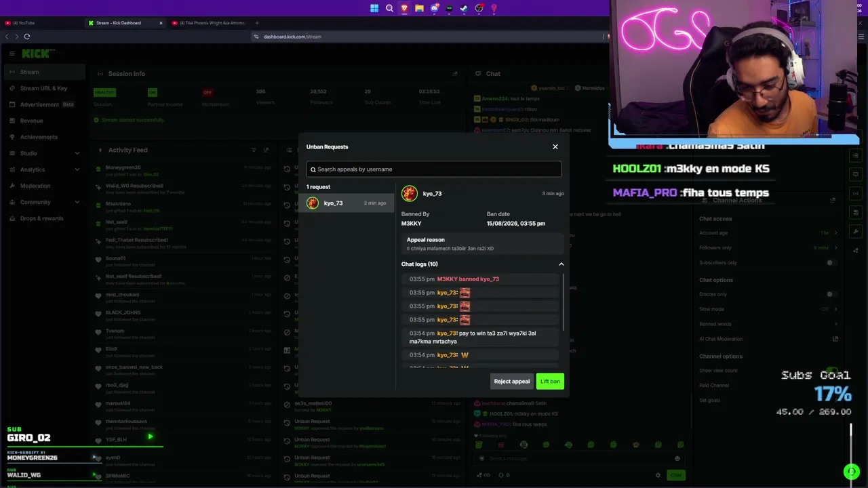
Task: Click the Send a message chat field
Action: tap(580, 459)
